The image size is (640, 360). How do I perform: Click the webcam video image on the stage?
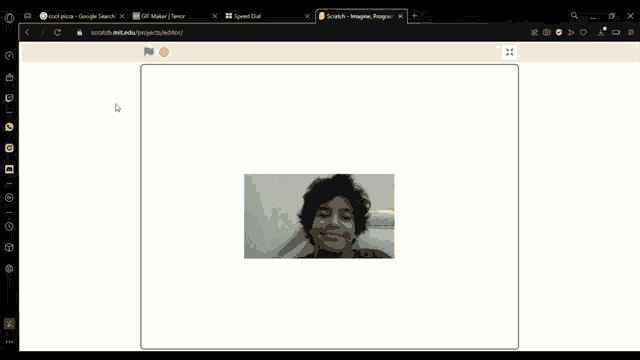[319, 216]
